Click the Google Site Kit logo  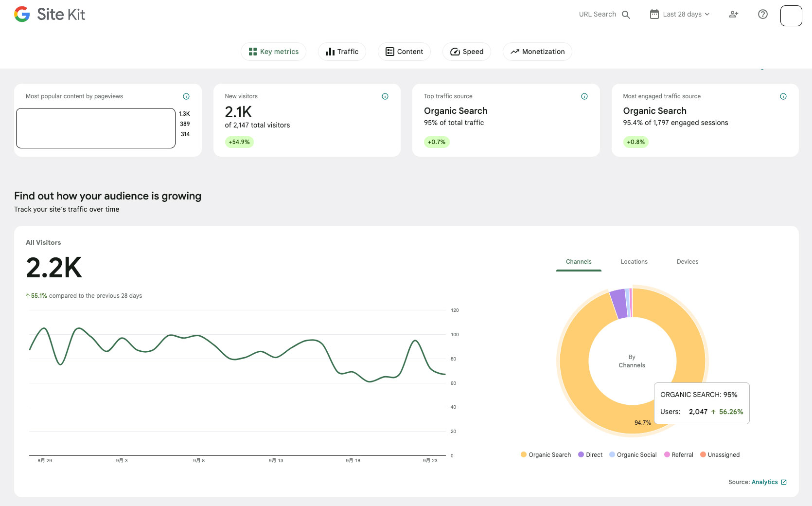click(50, 15)
